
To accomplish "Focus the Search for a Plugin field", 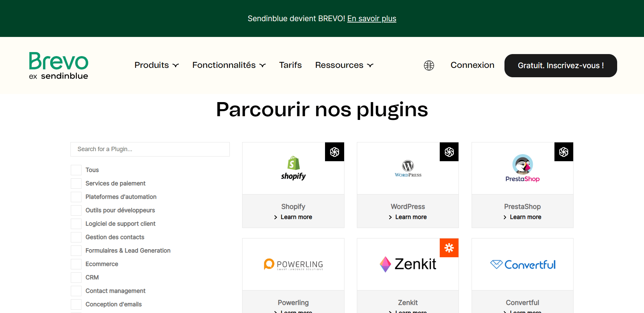I will 150,149.
